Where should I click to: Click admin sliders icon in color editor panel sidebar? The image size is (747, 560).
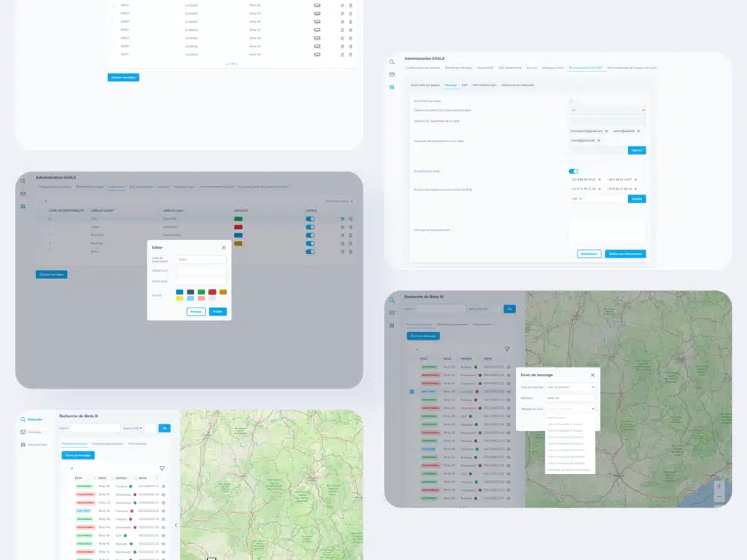[x=23, y=206]
